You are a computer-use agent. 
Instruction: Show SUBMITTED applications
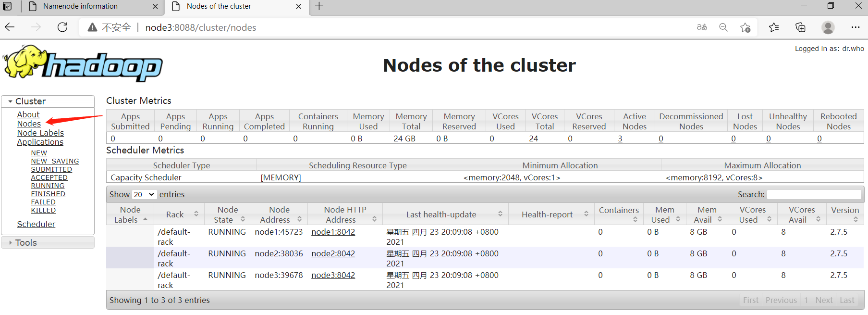click(51, 169)
